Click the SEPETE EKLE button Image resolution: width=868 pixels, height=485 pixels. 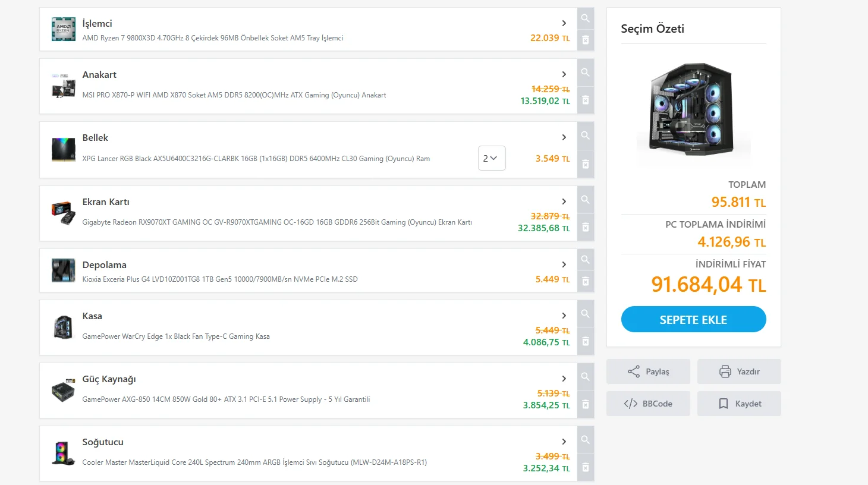[693, 319]
